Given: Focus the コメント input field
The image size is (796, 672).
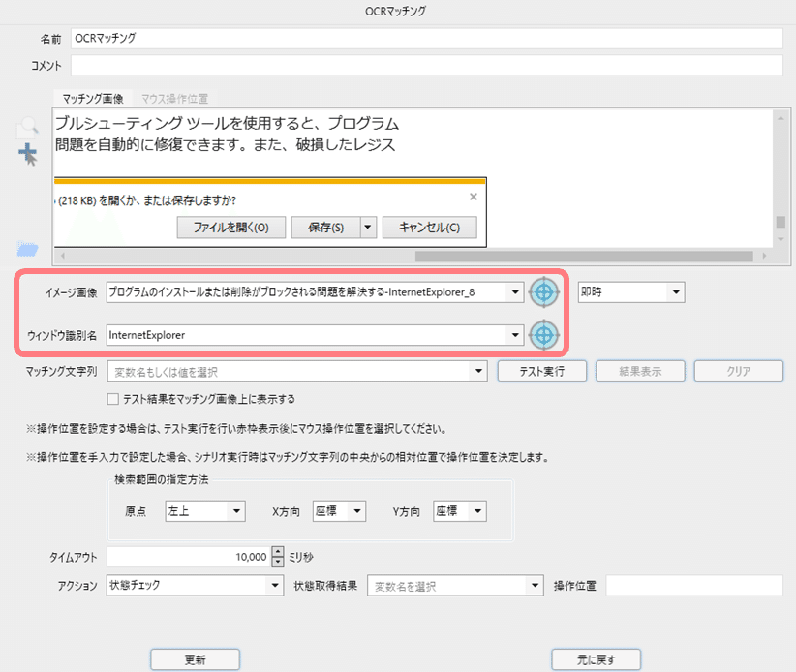Looking at the screenshot, I should pos(426,66).
